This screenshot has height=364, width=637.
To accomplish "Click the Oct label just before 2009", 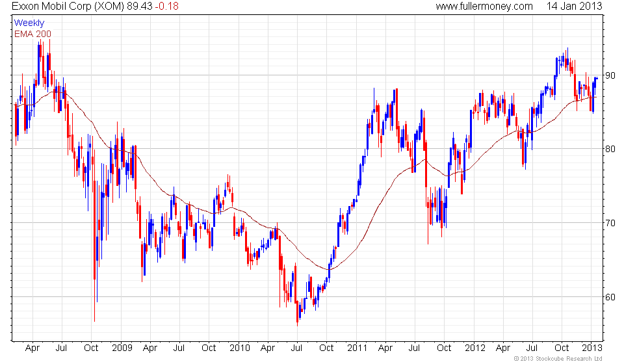I will point(91,348).
